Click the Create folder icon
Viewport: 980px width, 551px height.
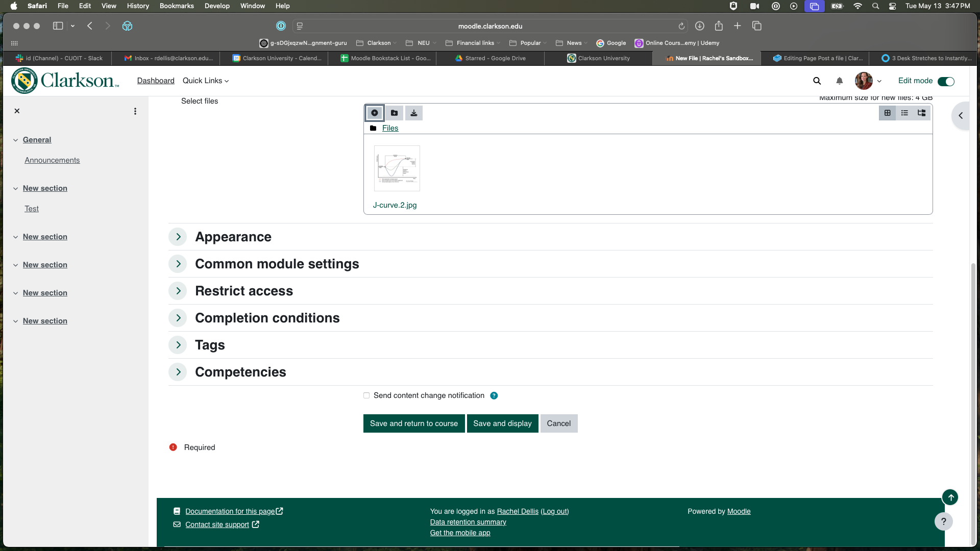tap(394, 113)
